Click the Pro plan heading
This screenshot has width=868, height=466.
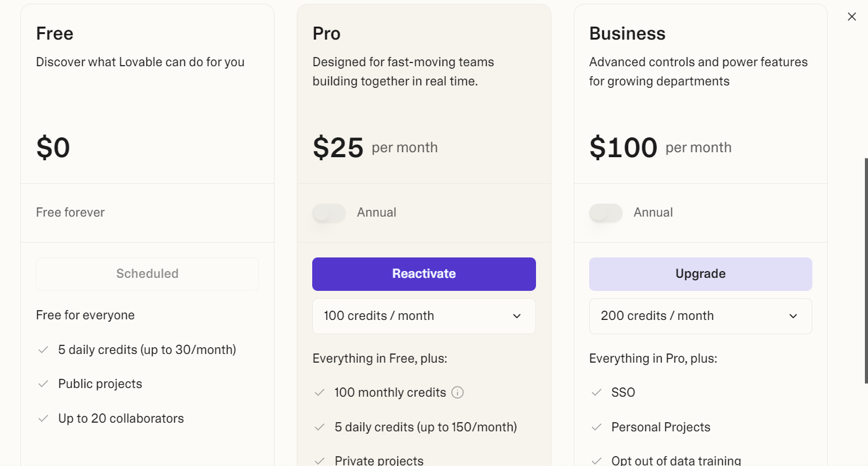[x=326, y=33]
